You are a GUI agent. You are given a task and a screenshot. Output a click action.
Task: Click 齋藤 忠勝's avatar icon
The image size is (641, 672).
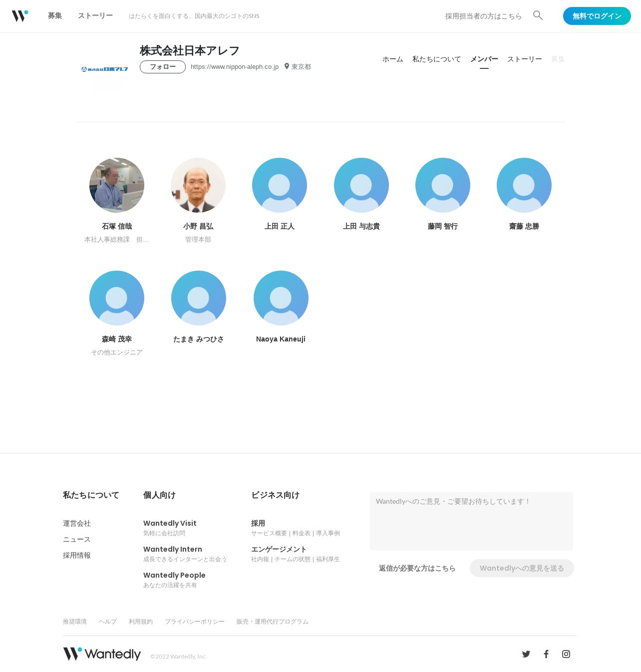pyautogui.click(x=524, y=185)
